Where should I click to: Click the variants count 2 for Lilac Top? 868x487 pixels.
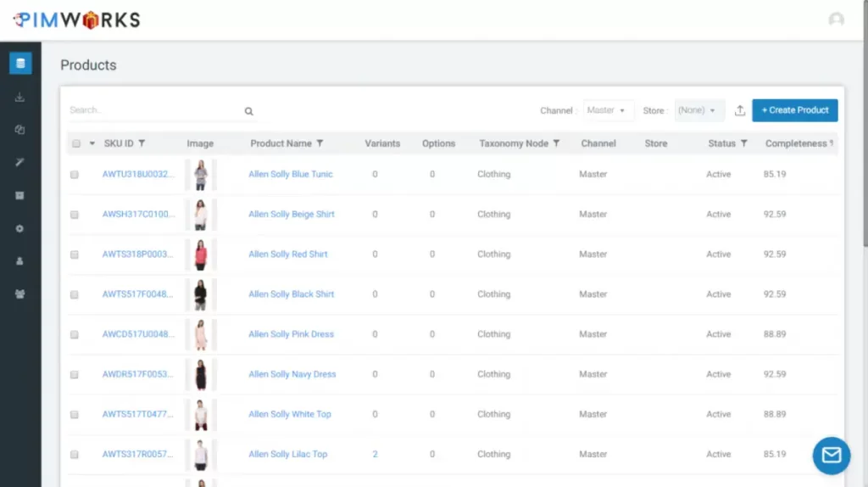[x=375, y=454]
